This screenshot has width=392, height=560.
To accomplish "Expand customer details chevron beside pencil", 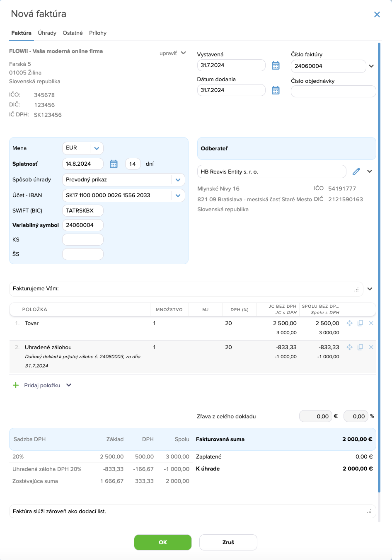I will (370, 171).
